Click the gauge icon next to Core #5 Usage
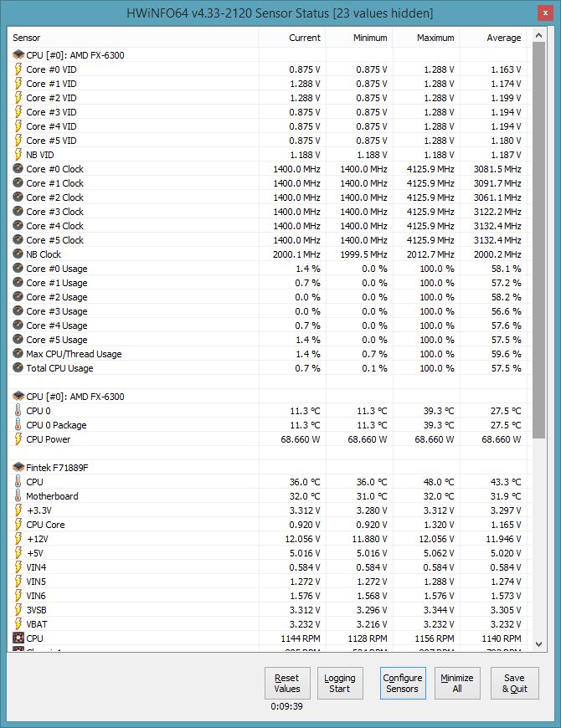The image size is (561, 728). coord(18,340)
